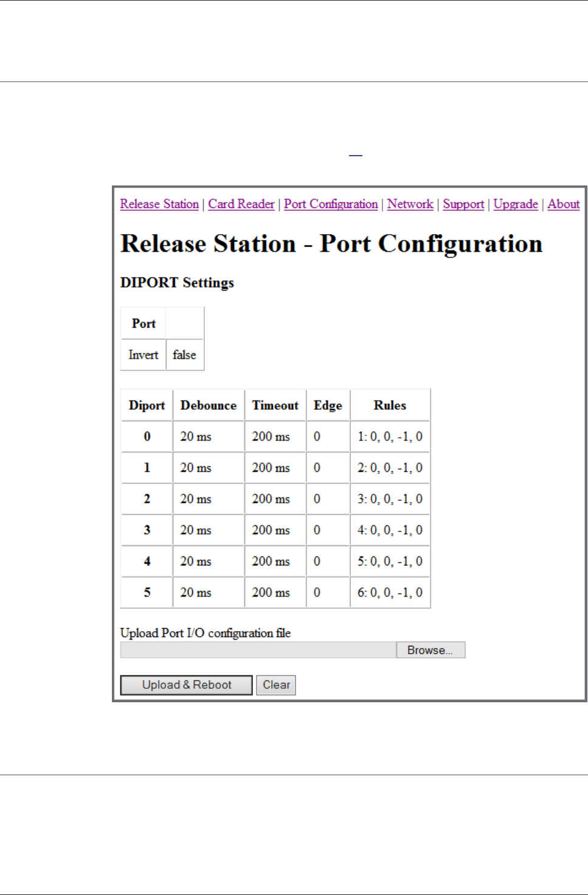Select the Invert value 'false' cell
The height and width of the screenshot is (895, 588).
point(185,354)
